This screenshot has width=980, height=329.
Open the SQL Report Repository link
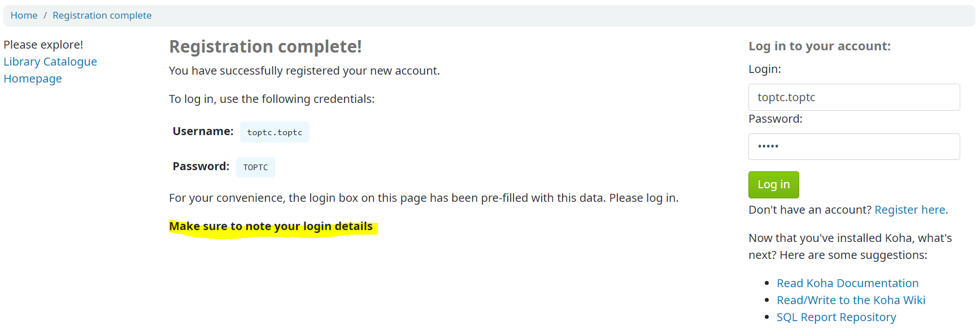pos(836,317)
